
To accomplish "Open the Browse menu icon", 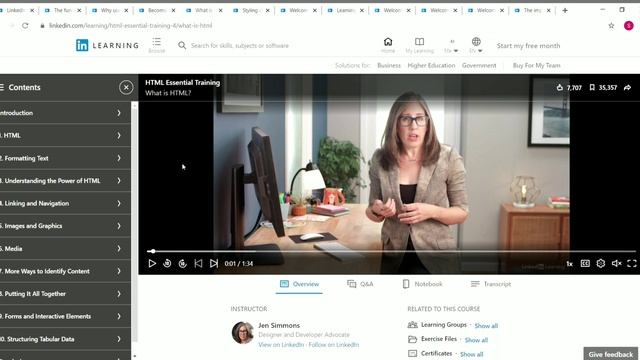I will coord(156,45).
